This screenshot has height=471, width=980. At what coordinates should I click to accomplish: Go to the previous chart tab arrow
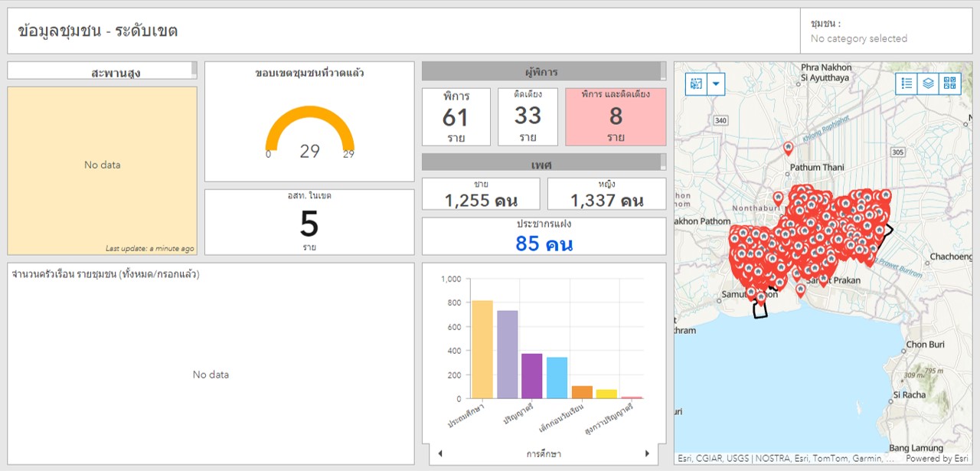click(439, 453)
